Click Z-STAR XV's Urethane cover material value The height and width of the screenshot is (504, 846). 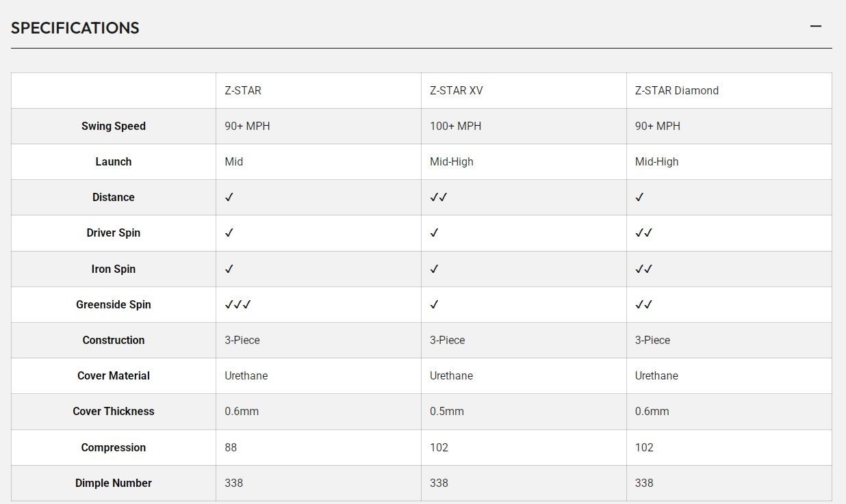(x=452, y=375)
